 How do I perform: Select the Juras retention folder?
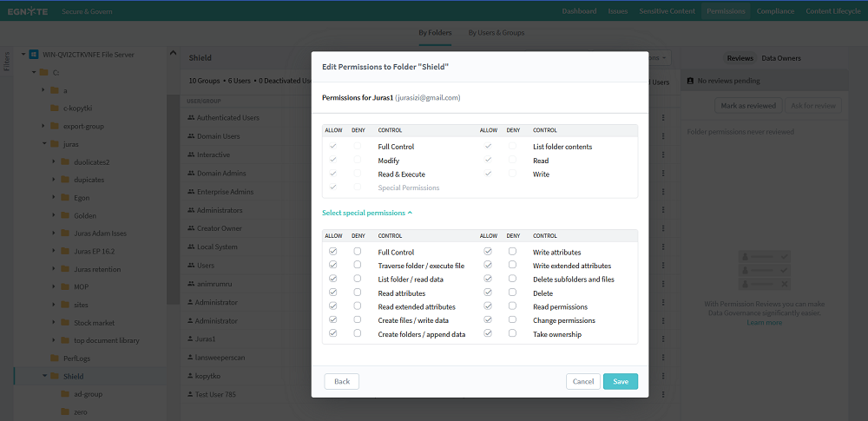coord(97,269)
